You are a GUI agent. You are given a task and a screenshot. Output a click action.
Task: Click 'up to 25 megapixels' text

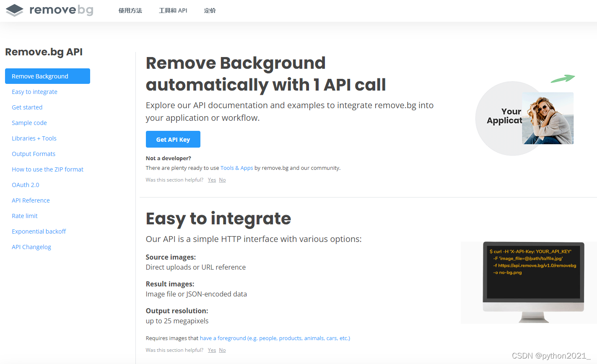point(177,321)
